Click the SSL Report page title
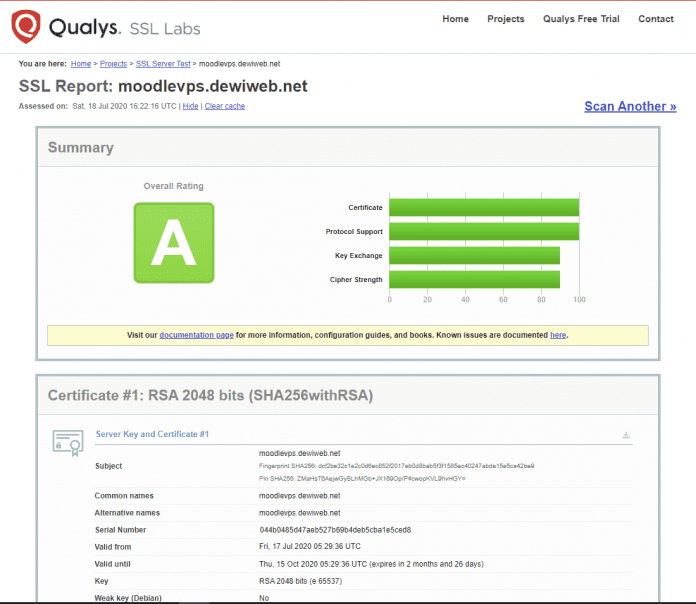The width and height of the screenshot is (696, 604). point(163,86)
